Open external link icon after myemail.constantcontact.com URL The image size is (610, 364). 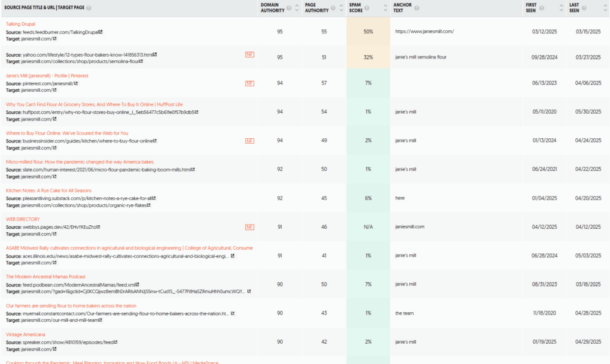[x=233, y=313]
